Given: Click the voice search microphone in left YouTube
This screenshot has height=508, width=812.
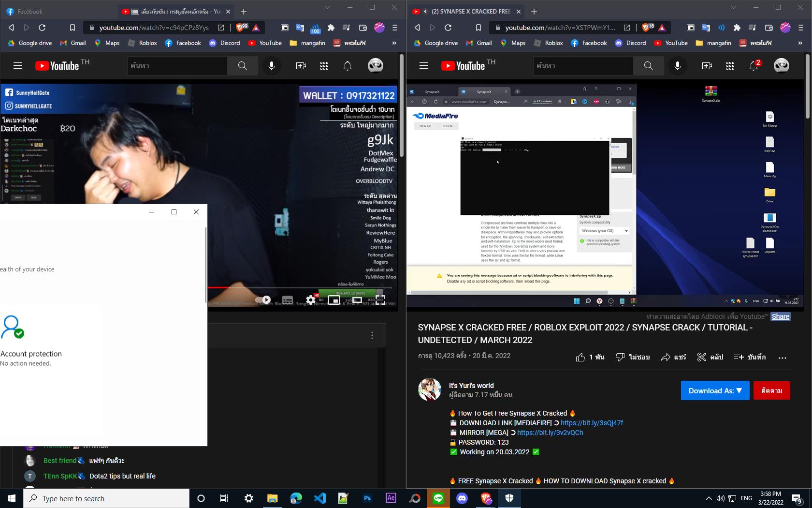Looking at the screenshot, I should coord(272,66).
